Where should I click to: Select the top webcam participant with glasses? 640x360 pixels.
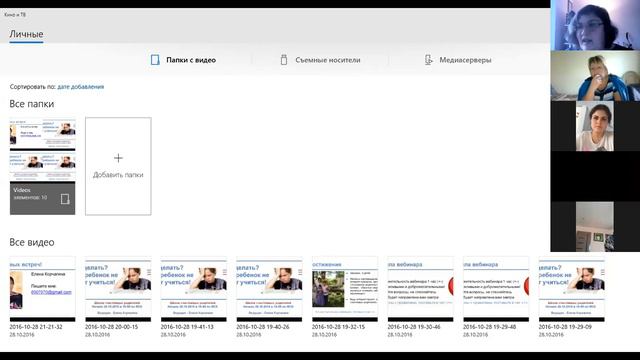(x=595, y=25)
